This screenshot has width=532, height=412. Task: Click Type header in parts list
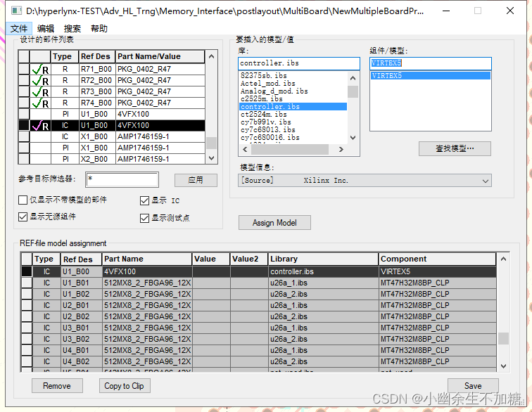65,57
